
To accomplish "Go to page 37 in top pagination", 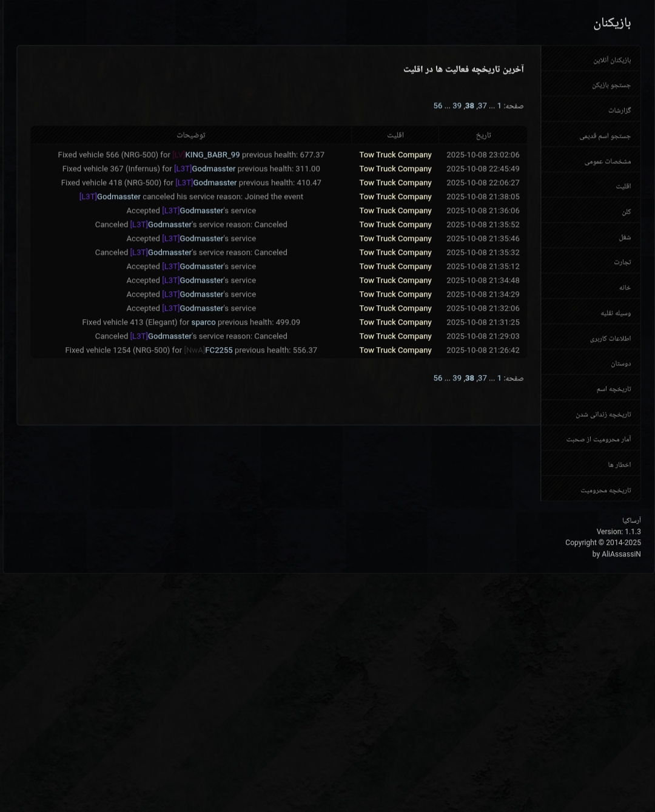I will pos(481,106).
